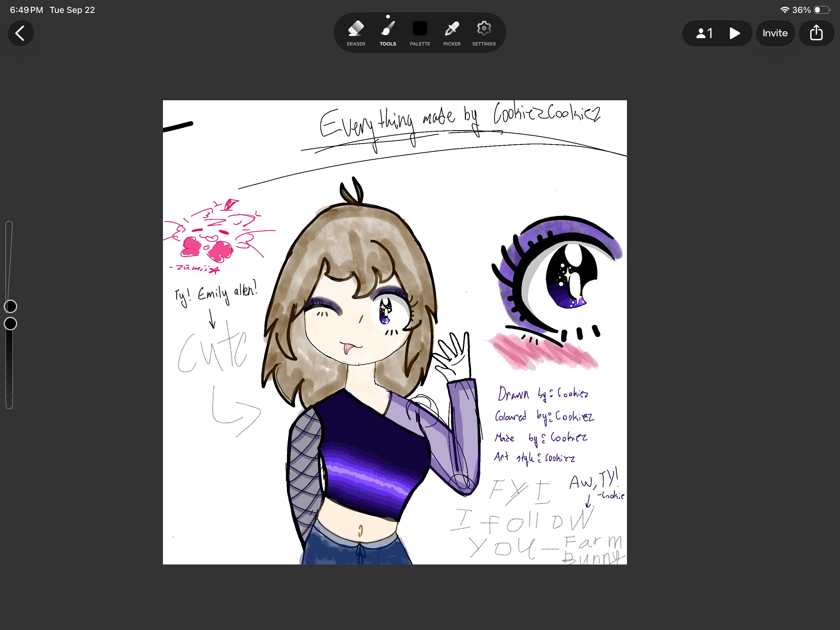Click the upper brush size slider handle
Image resolution: width=840 pixels, height=630 pixels.
pyautogui.click(x=10, y=306)
